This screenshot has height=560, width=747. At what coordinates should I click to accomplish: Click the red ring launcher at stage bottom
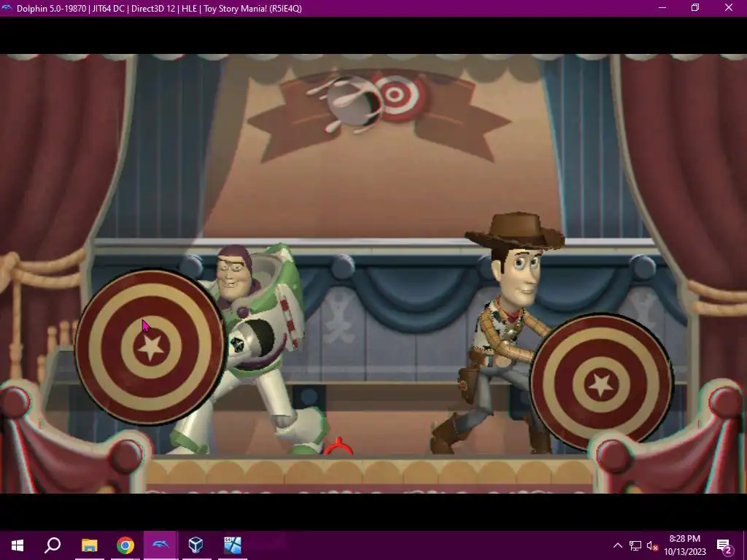pyautogui.click(x=338, y=447)
